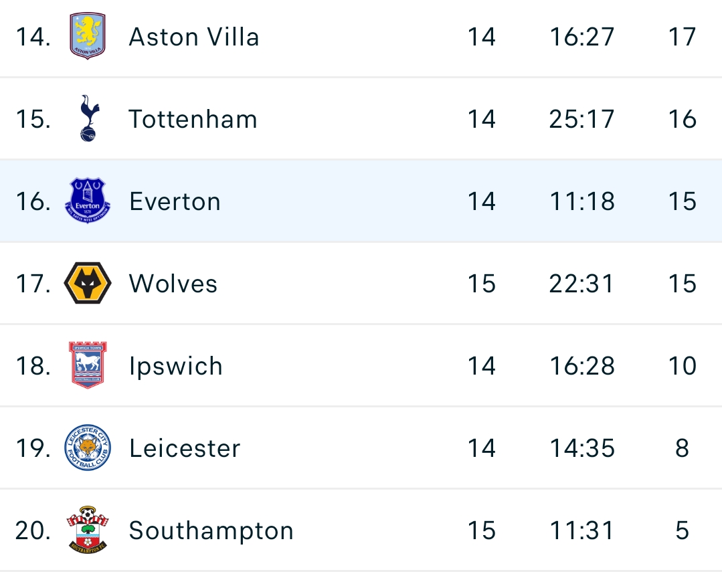Click the Wolves wolf-head crest
The image size is (722, 588).
[88, 283]
